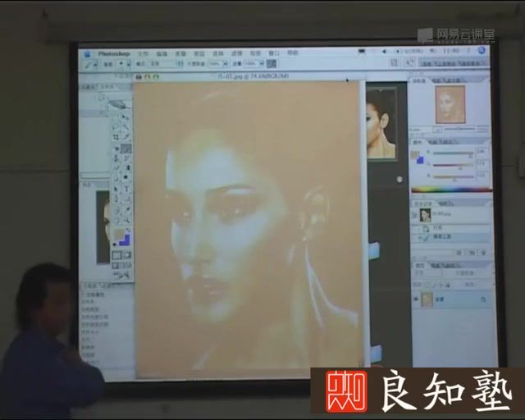Open the brush mode dropdown
This screenshot has width=525, height=420.
166,63
